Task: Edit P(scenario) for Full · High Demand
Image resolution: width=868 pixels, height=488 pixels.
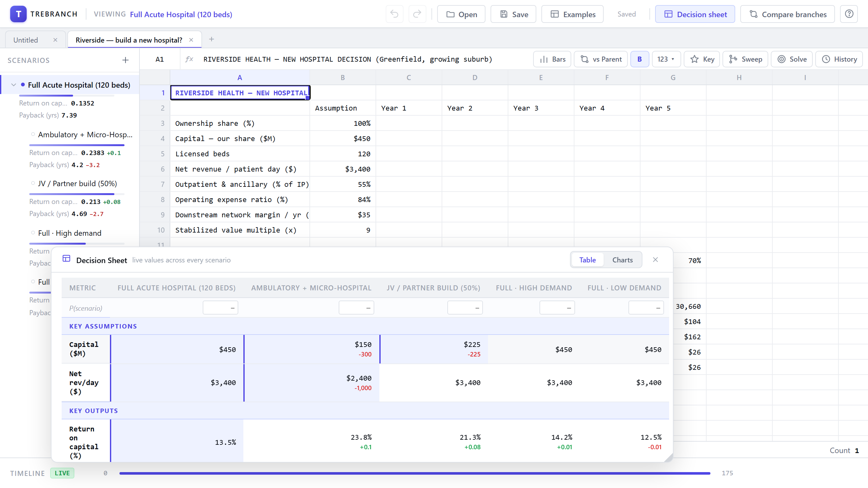Action: [557, 307]
